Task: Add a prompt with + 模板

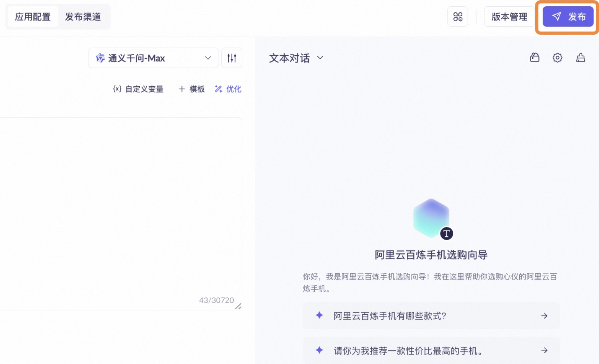Action: coord(192,89)
